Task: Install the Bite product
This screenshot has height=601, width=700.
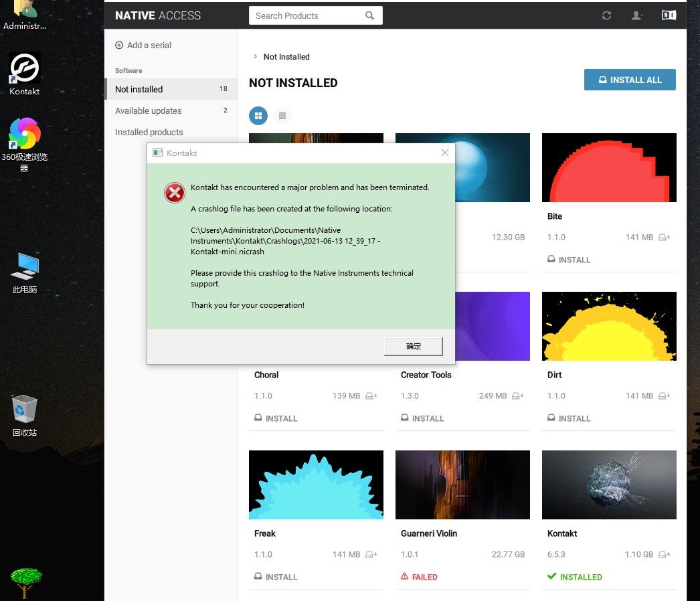Action: click(569, 260)
